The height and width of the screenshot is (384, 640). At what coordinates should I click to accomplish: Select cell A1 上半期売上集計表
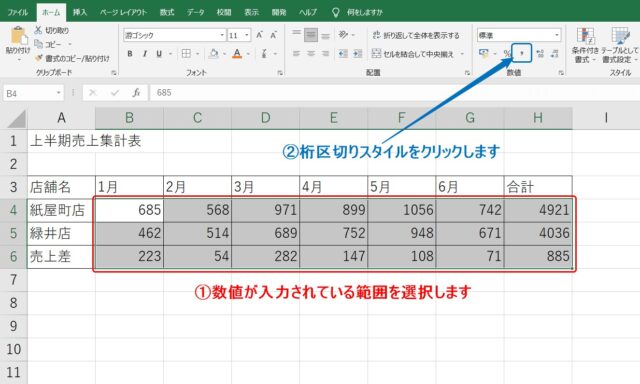[61, 141]
